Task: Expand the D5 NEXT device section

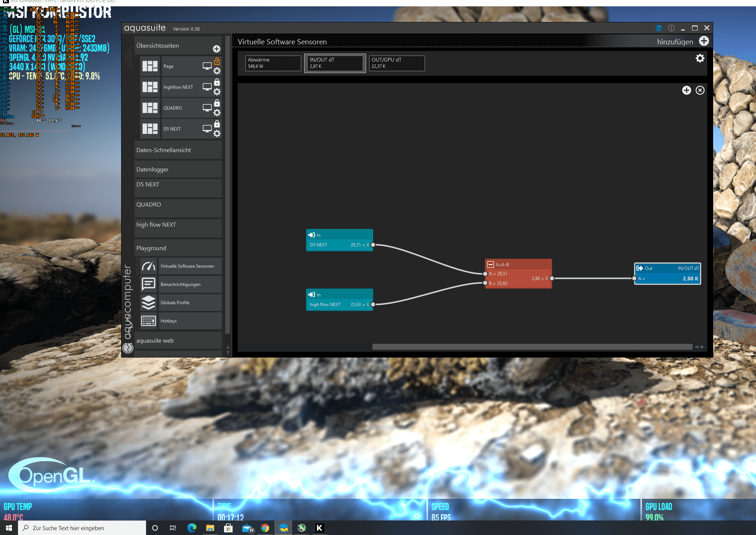Action: click(178, 188)
